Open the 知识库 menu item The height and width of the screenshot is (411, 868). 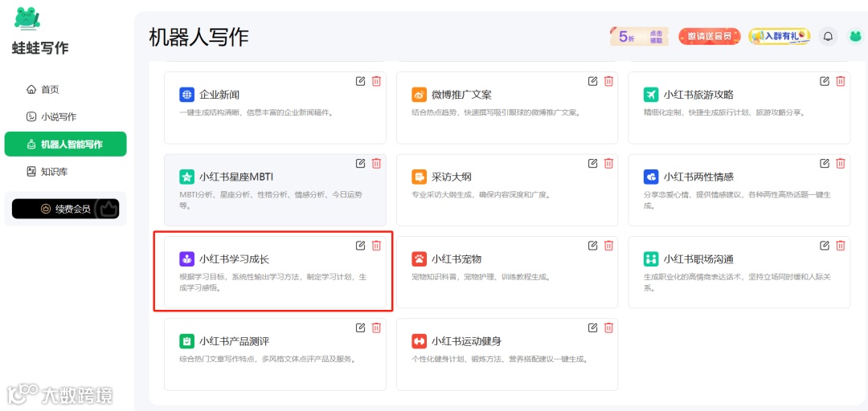click(x=47, y=172)
